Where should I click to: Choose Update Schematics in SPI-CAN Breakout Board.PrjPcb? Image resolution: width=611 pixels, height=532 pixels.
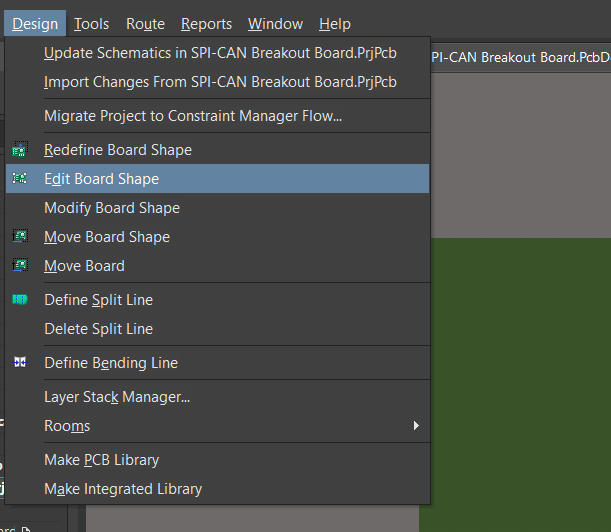click(x=218, y=53)
